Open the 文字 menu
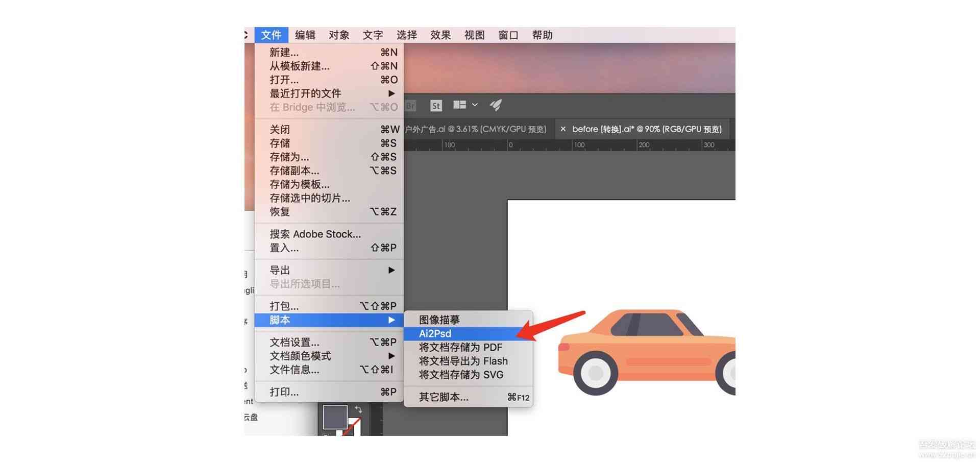Image resolution: width=980 pixels, height=463 pixels. click(373, 35)
